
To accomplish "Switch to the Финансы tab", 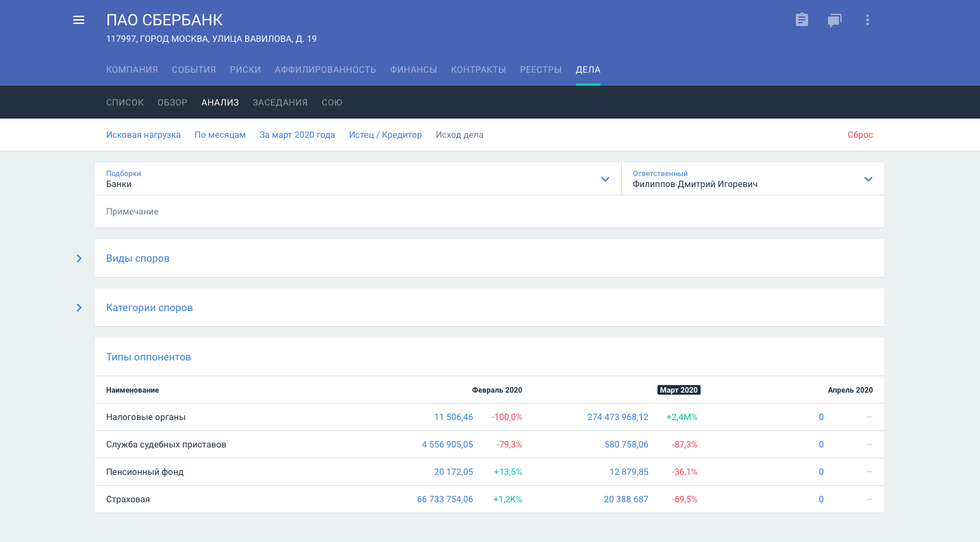I will click(414, 69).
